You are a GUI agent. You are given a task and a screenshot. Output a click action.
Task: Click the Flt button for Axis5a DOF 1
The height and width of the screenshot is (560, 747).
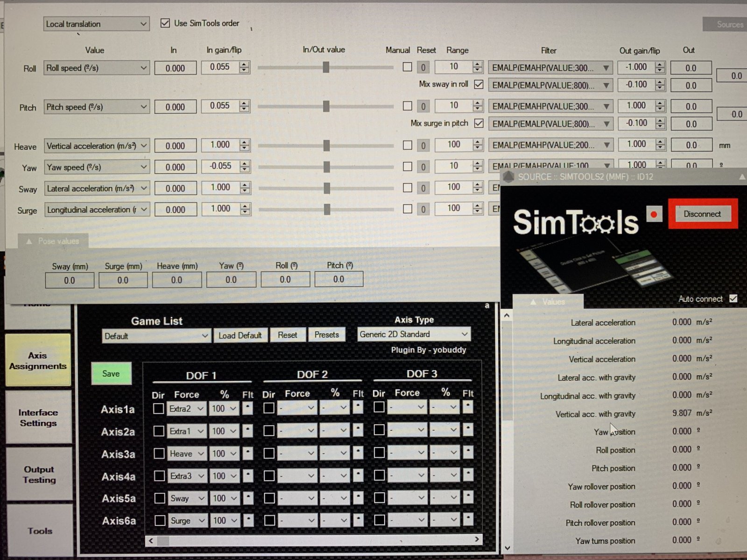tap(248, 498)
